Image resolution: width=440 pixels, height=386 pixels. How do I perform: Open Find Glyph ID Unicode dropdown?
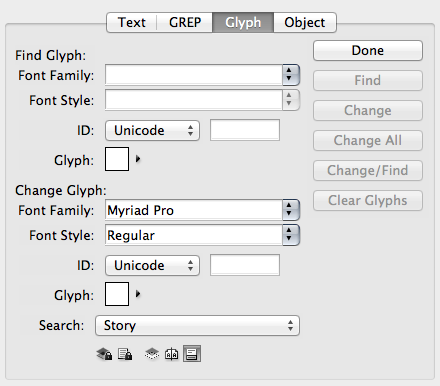tap(153, 130)
